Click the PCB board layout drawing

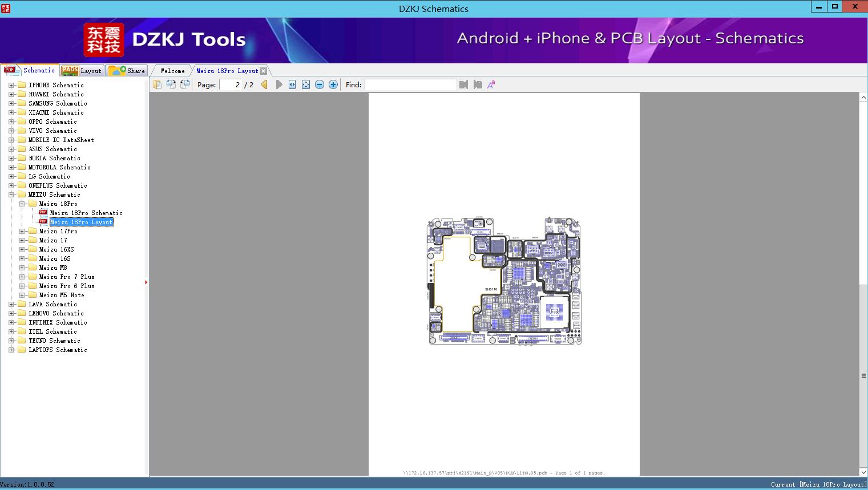click(x=504, y=280)
